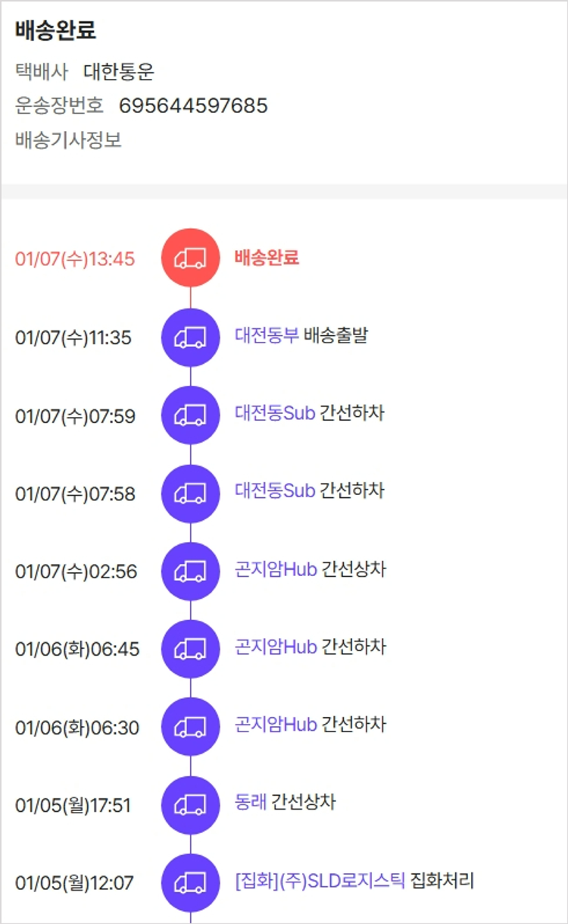Click the truck icon at 01/06(화)06:30
The width and height of the screenshot is (568, 924).
coord(190,727)
